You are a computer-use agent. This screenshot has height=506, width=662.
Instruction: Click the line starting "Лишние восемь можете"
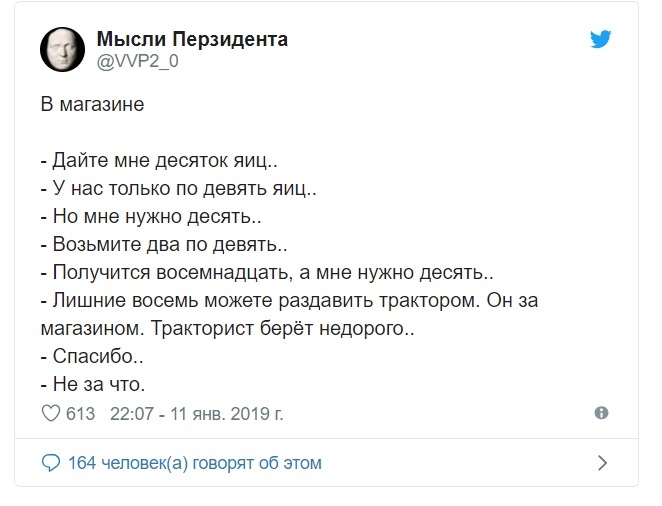(x=290, y=314)
